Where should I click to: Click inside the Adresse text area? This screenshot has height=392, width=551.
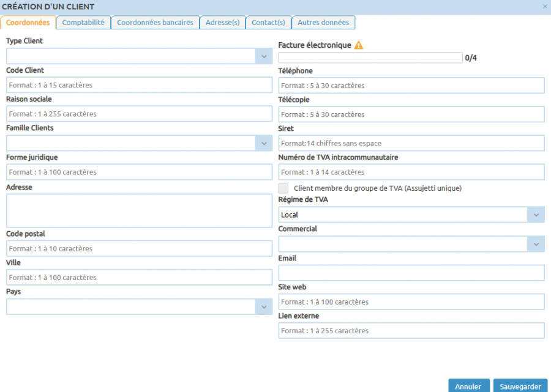click(x=139, y=210)
